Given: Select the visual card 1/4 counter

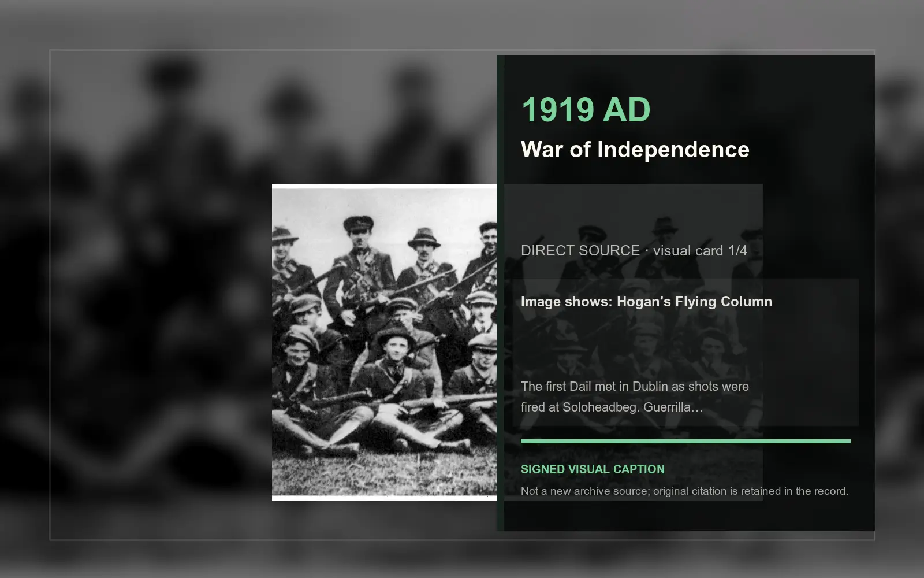Looking at the screenshot, I should [700, 251].
